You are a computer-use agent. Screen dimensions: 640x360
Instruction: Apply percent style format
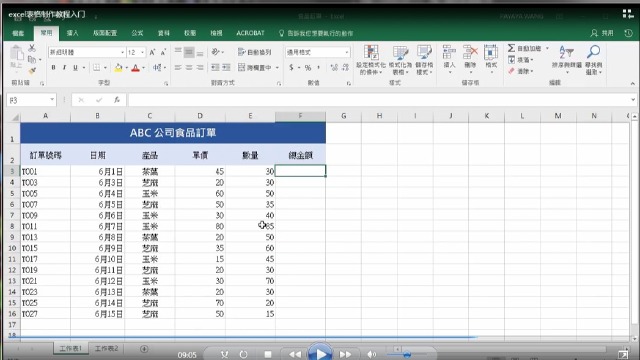[308, 67]
